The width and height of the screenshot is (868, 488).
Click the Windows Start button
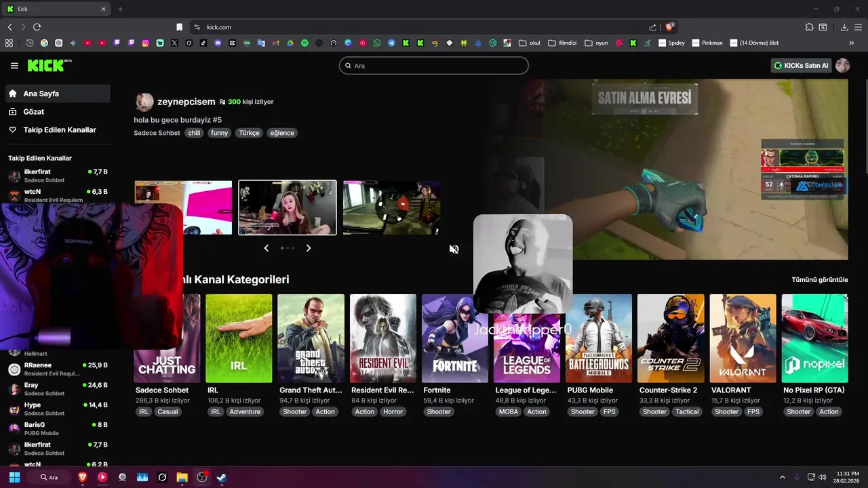pyautogui.click(x=14, y=477)
